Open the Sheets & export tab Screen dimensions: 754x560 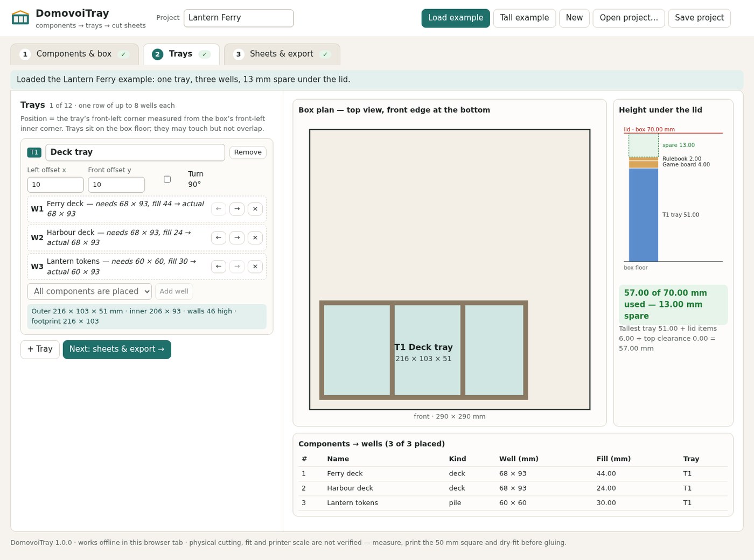[282, 54]
